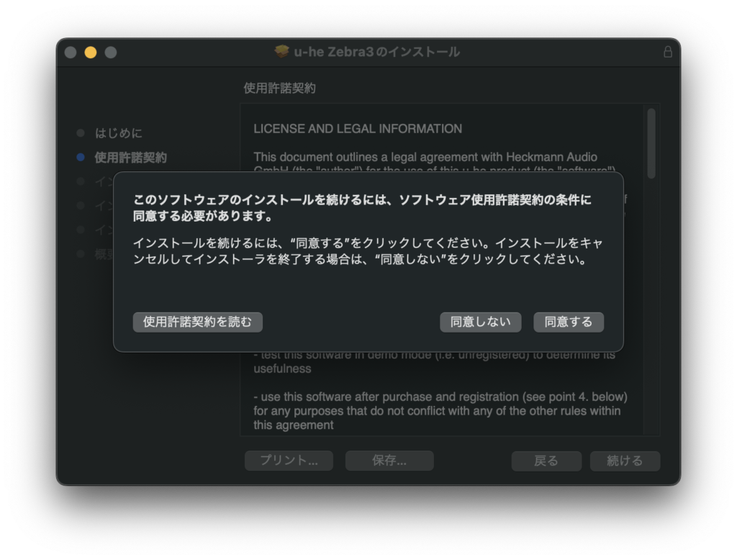
Task: Click the license text scrollbar thumb
Action: [x=651, y=143]
